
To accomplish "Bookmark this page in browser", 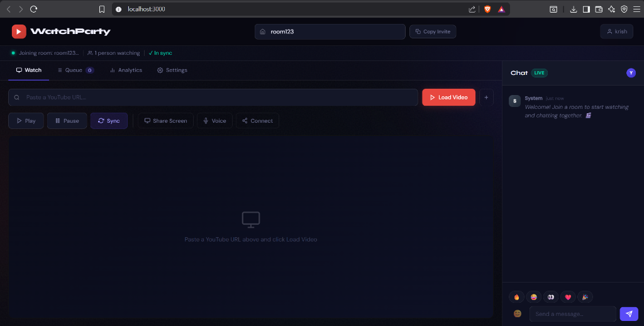I will [102, 9].
